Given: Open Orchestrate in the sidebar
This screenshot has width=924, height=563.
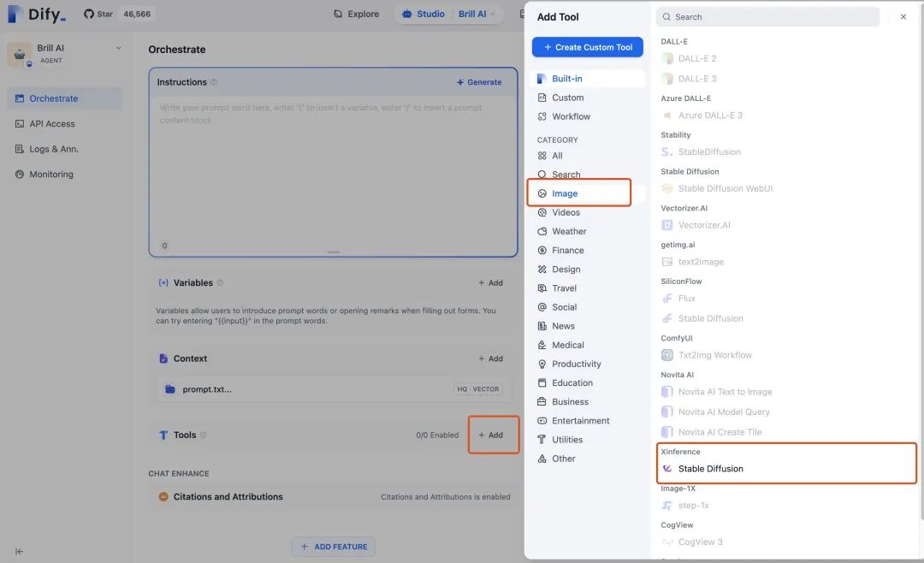Looking at the screenshot, I should click(65, 98).
